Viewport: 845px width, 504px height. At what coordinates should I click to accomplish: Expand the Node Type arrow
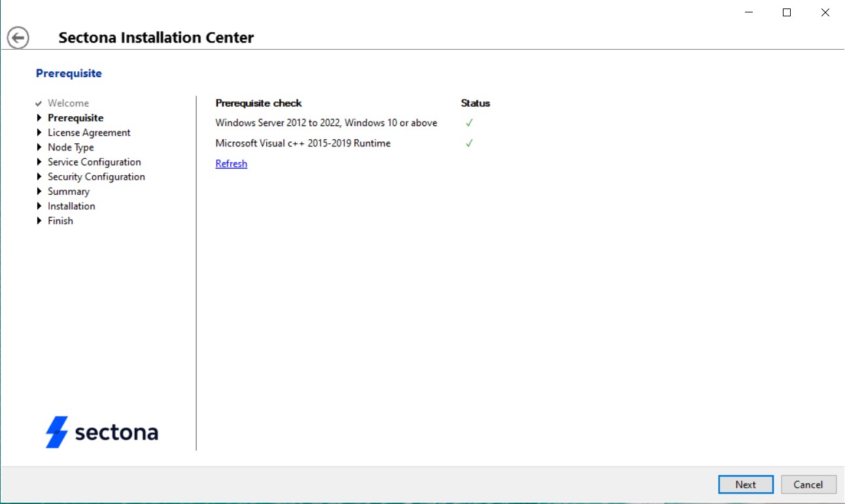coord(39,147)
